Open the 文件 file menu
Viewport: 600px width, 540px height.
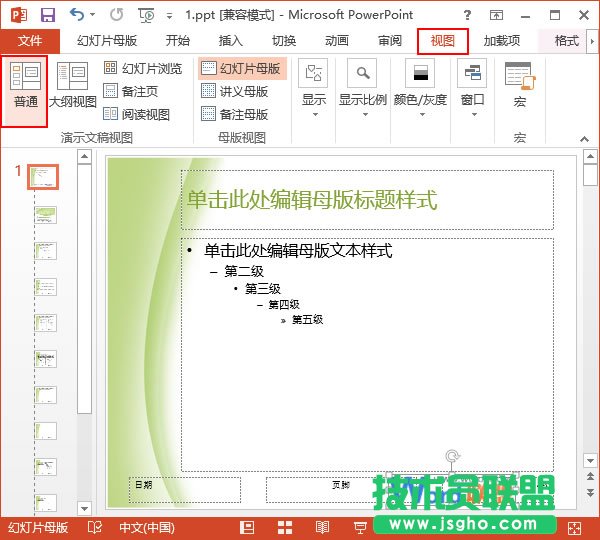click(x=30, y=41)
